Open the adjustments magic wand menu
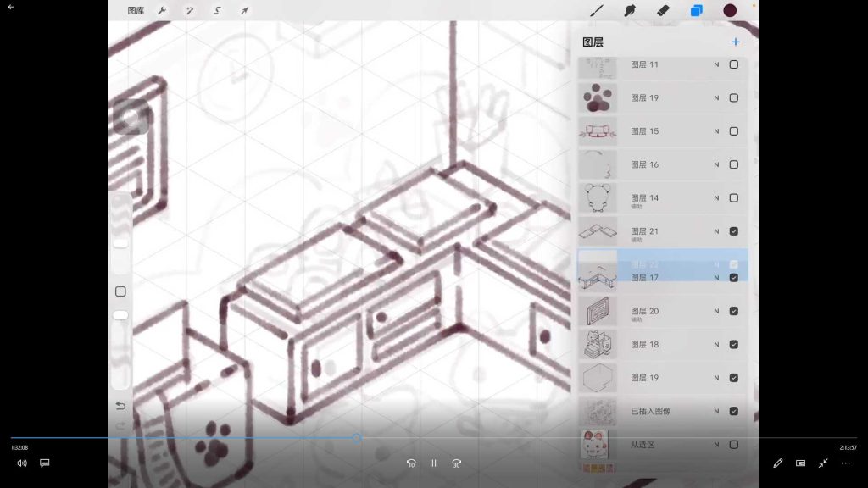This screenshot has height=488, width=868. coord(189,10)
